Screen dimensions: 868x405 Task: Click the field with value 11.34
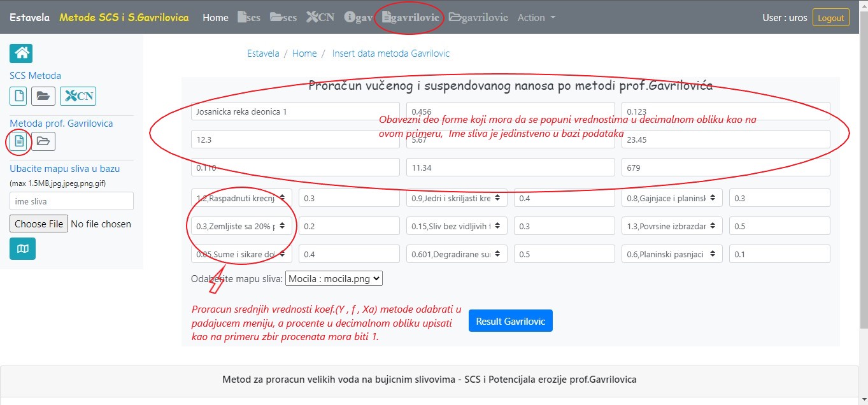(x=511, y=167)
